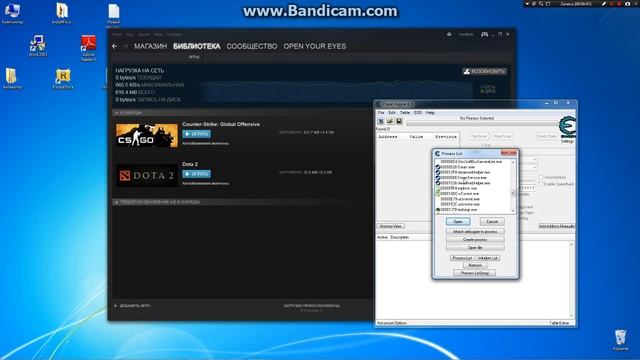Click the Bandicam bar camera icon
Screen dimensions: 640x360
point(627,4)
